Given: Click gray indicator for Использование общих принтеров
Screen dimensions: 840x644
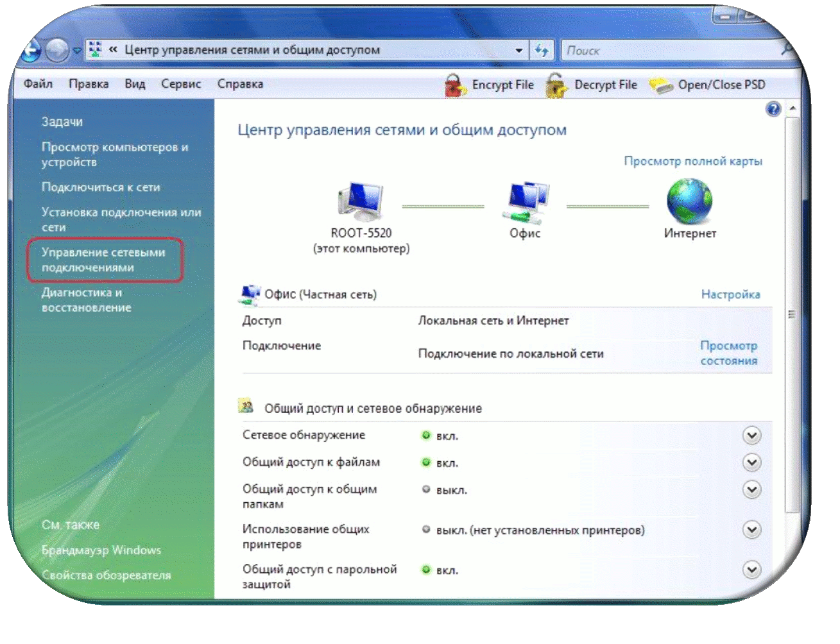Looking at the screenshot, I should 425,530.
